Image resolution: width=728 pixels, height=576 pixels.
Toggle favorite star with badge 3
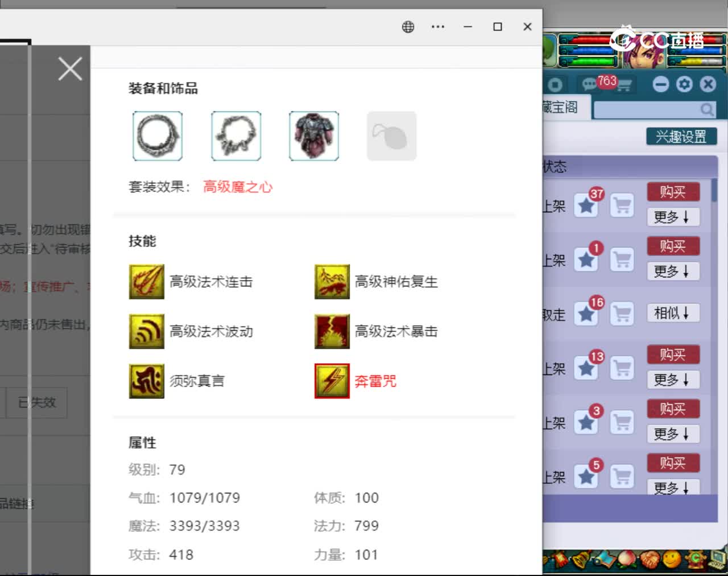(x=586, y=422)
